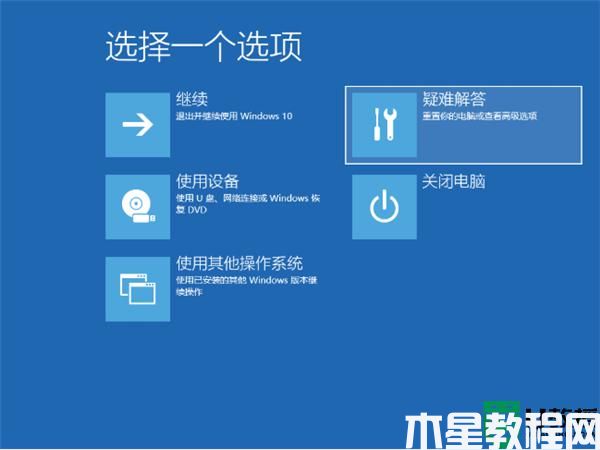The image size is (600, 450).
Task: Click the disc icon for 使用设备
Action: click(138, 207)
